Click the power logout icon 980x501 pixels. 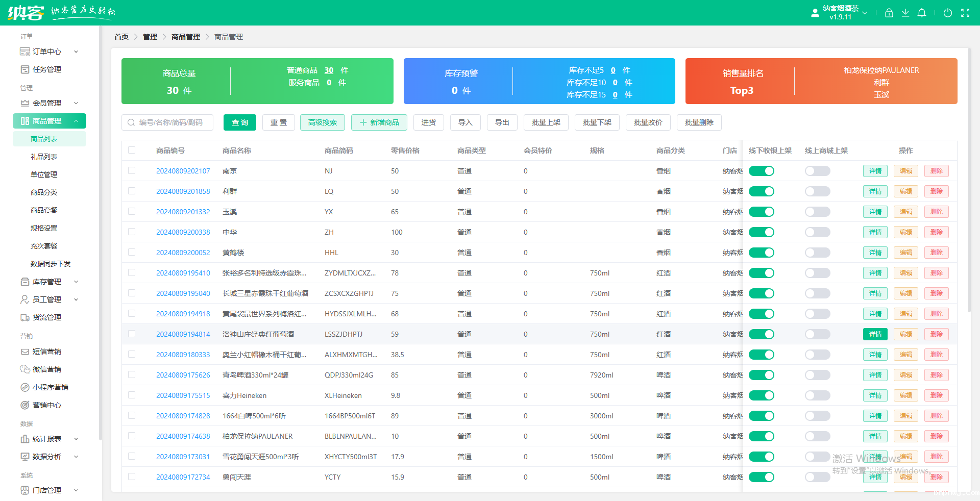coord(948,13)
